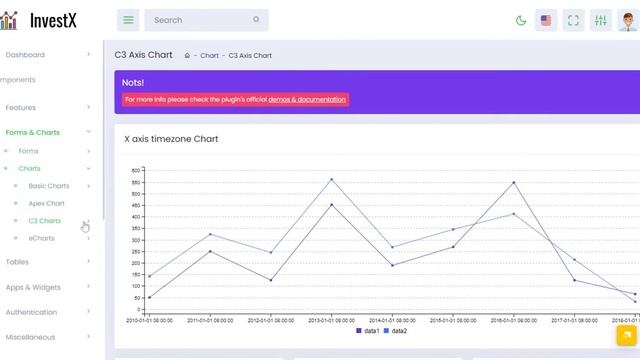Click the InvestX logo icon
Screen dimensions: 640x360
tap(8, 20)
